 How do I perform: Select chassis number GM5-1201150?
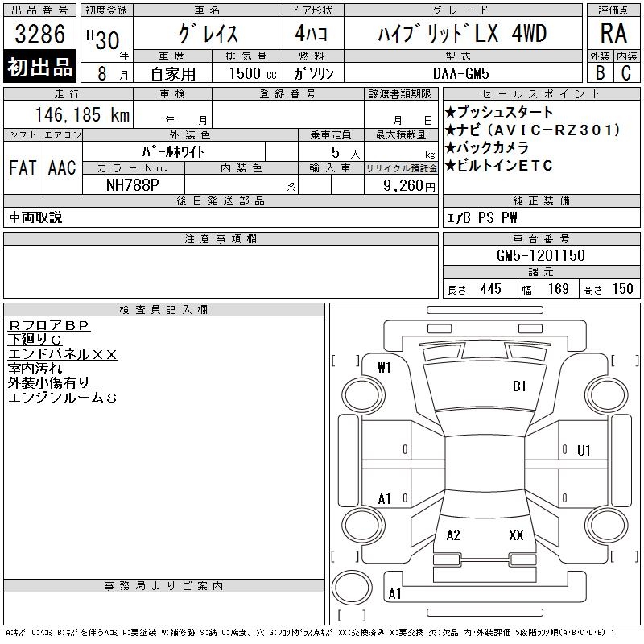(541, 255)
